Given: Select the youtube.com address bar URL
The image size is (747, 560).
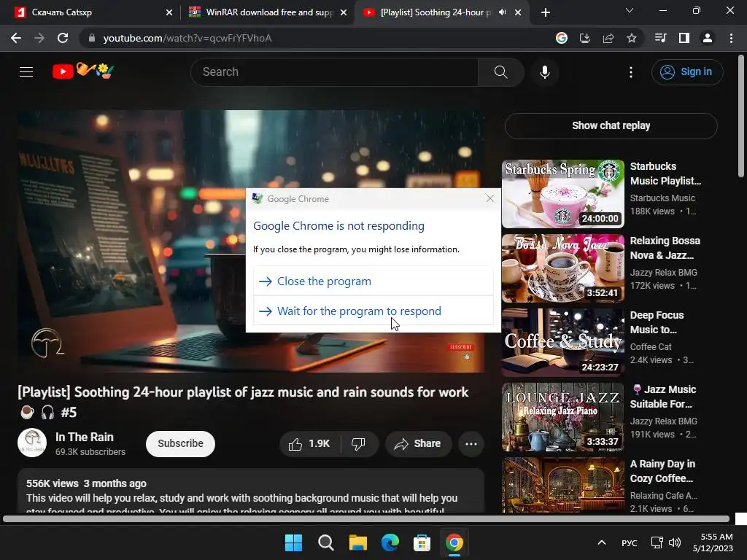Looking at the screenshot, I should click(187, 38).
